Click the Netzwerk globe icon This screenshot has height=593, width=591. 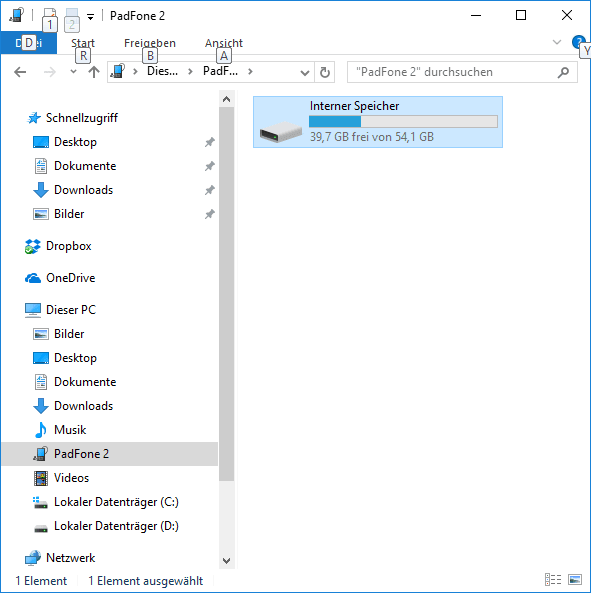33,558
